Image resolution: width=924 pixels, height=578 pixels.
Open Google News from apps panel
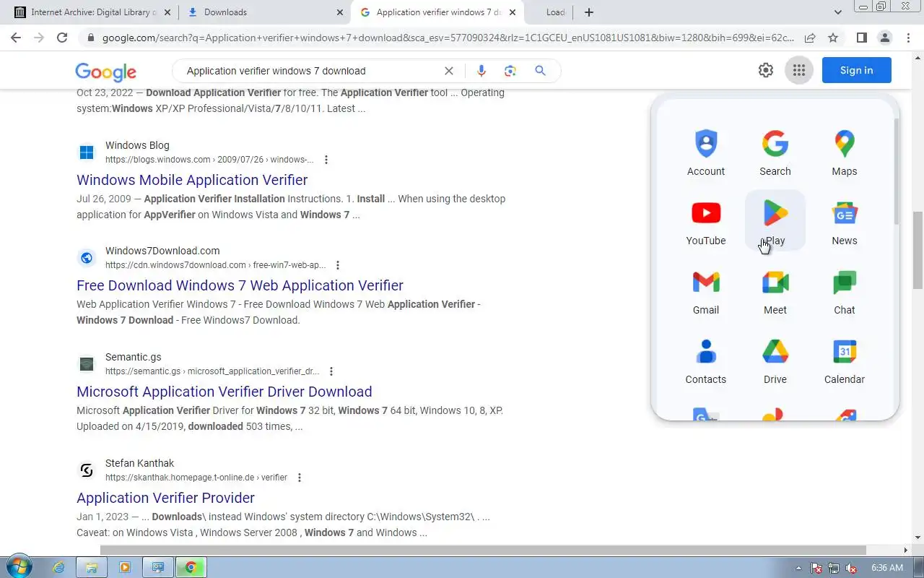(x=844, y=223)
